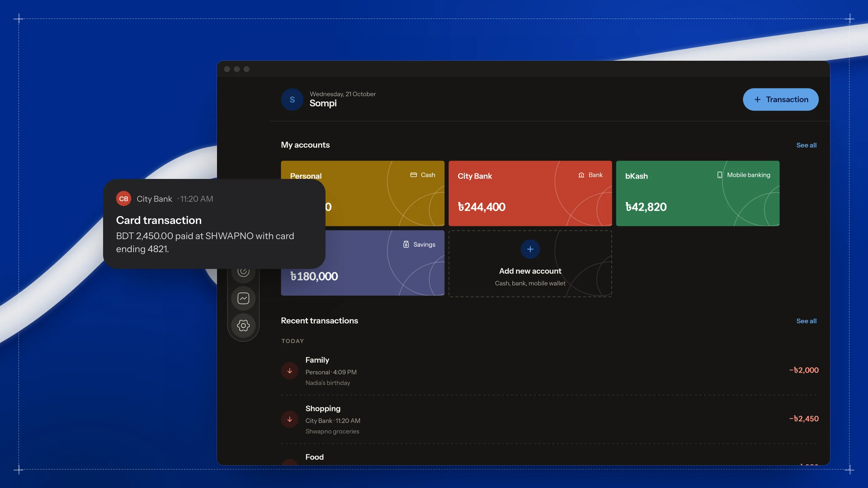This screenshot has height=488, width=868.
Task: Click the Recent transactions heading
Action: 319,321
